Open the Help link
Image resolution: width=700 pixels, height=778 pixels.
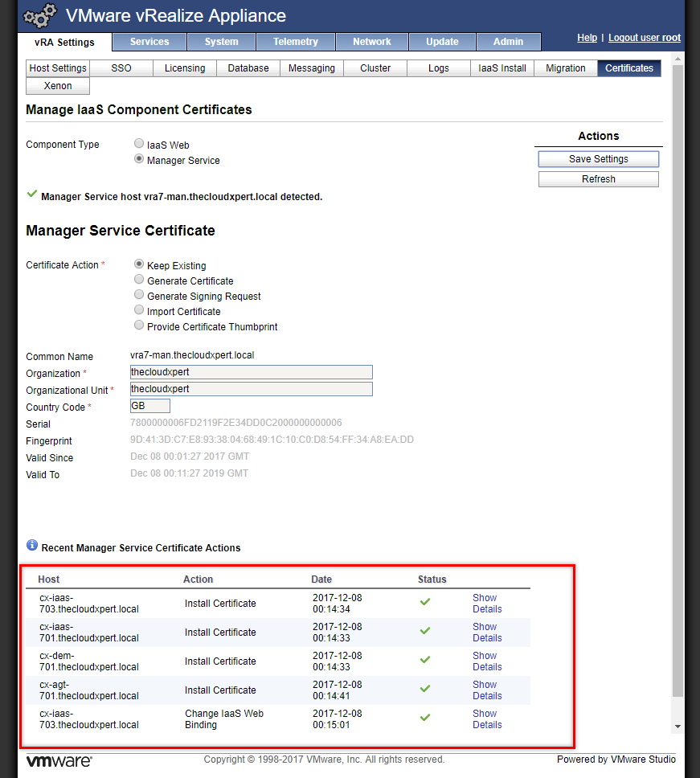tap(587, 38)
